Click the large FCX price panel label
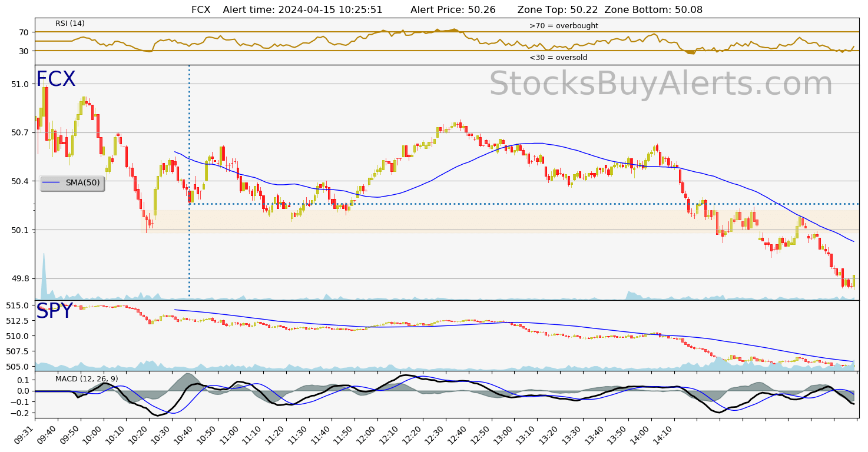 point(56,79)
